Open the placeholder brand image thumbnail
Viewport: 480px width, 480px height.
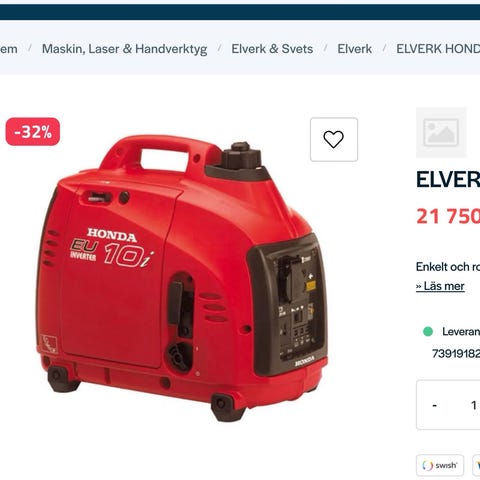pyautogui.click(x=441, y=132)
